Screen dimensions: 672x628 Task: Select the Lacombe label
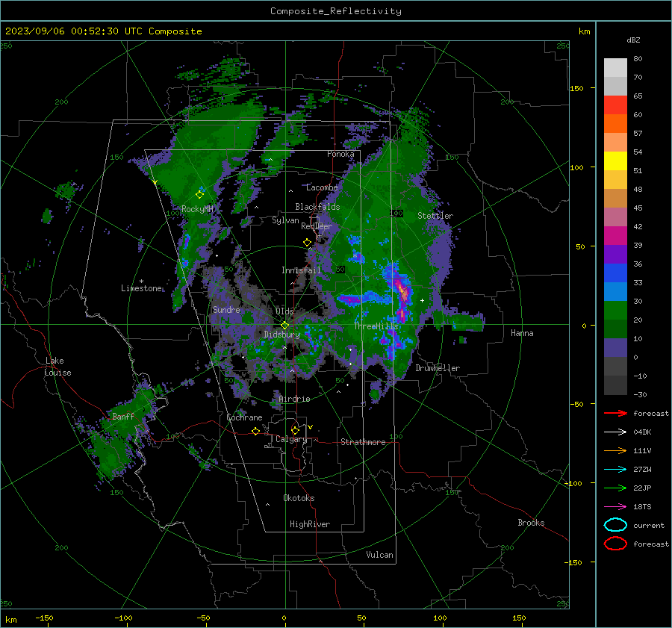(322, 187)
